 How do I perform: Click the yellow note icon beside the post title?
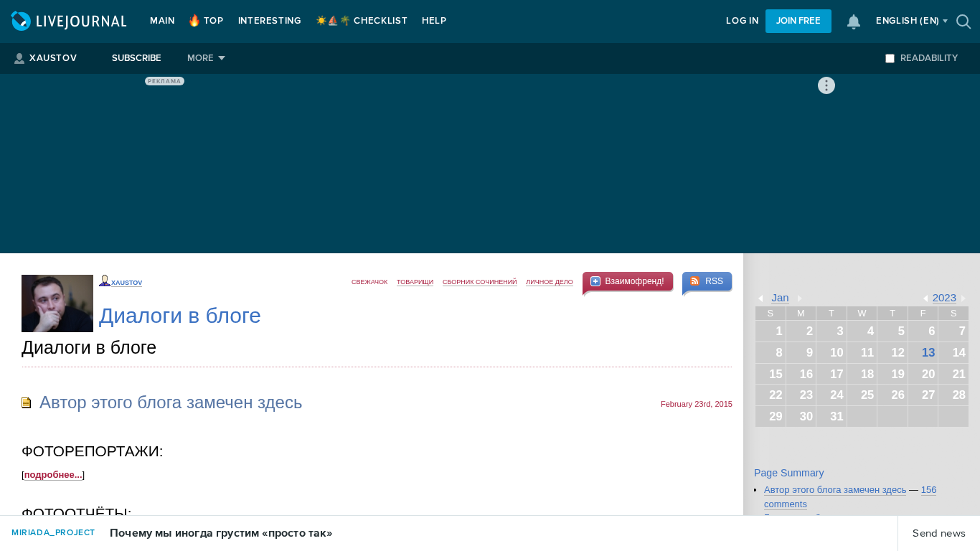[x=27, y=403]
